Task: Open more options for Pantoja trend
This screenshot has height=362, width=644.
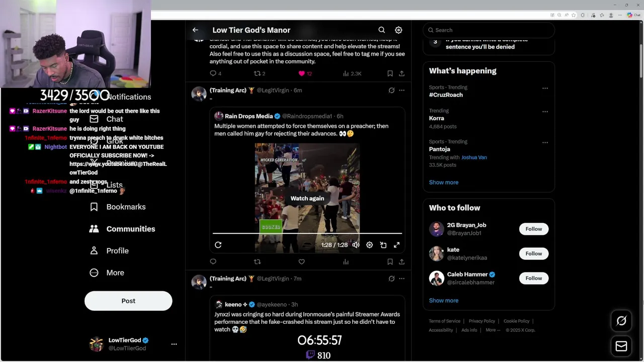Action: (545, 143)
